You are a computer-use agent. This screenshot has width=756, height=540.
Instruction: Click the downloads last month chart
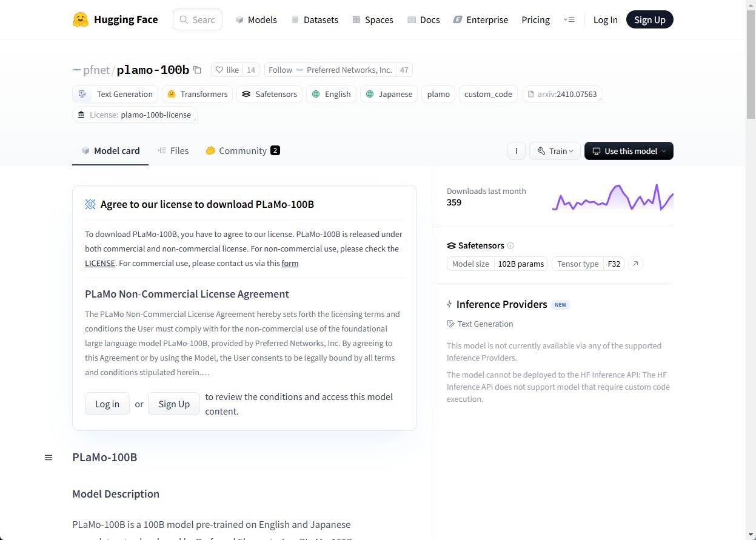[613, 197]
